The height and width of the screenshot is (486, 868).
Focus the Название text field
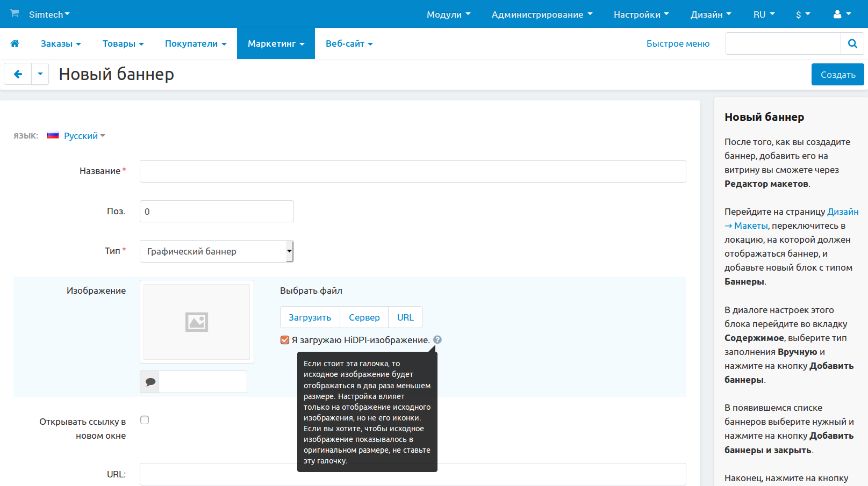click(413, 171)
